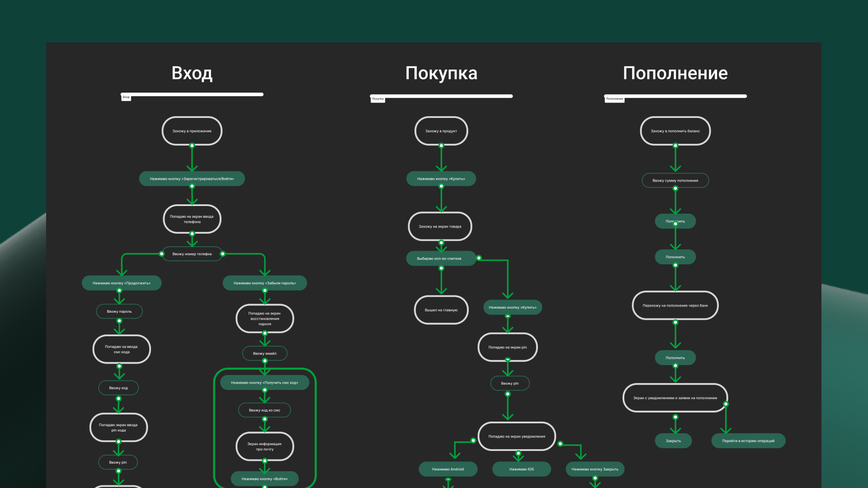Select the "Нажимаю IOS" step
Screen dimensions: 868x488
(x=521, y=469)
